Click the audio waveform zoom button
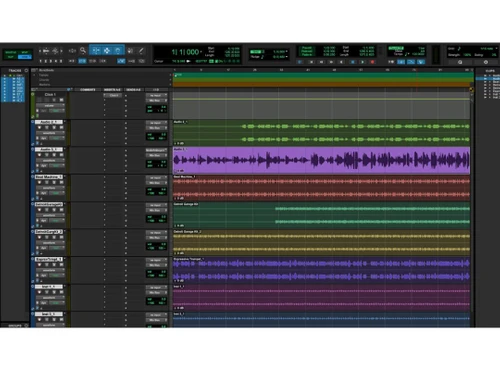The height and width of the screenshot is (375, 500). [x=46, y=51]
